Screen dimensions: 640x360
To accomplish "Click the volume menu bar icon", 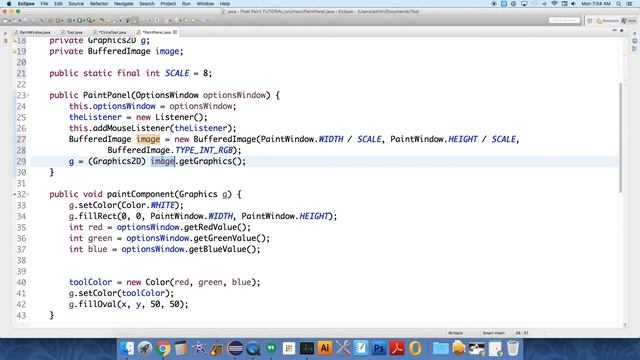I will tap(573, 4).
